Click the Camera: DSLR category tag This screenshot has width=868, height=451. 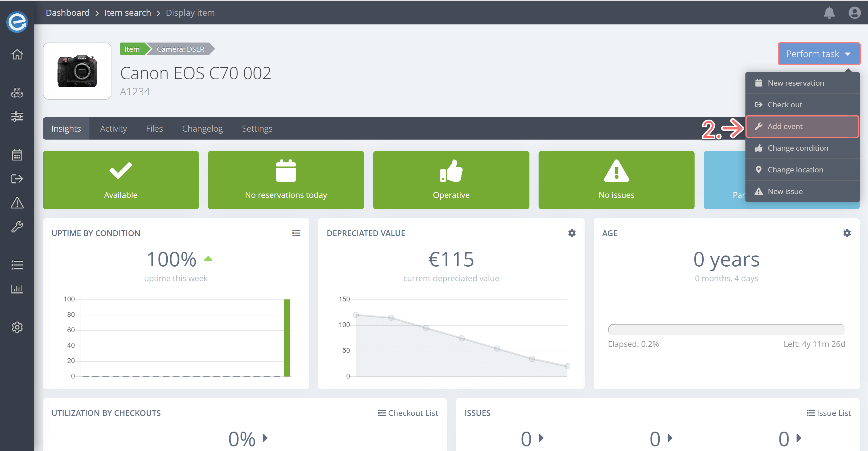(181, 49)
